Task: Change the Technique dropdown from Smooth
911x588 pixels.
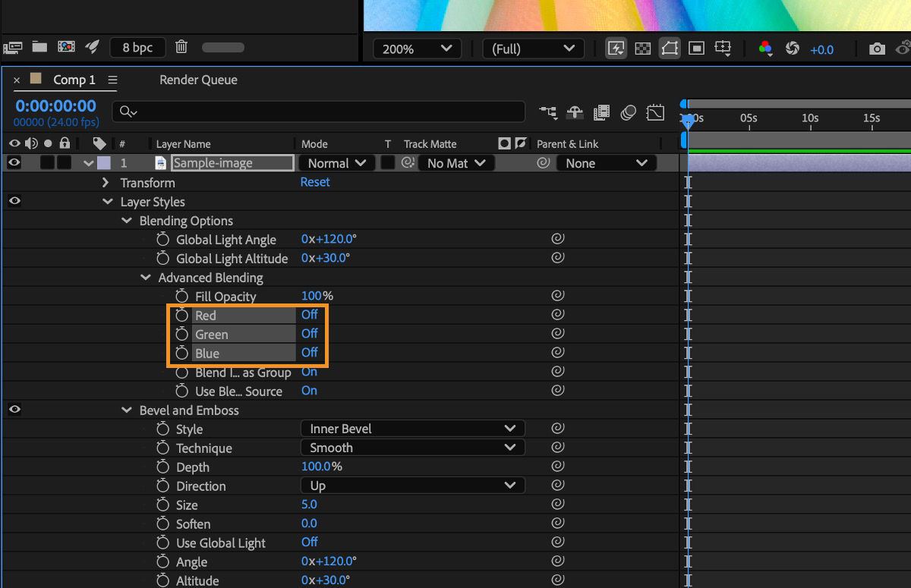Action: [412, 447]
